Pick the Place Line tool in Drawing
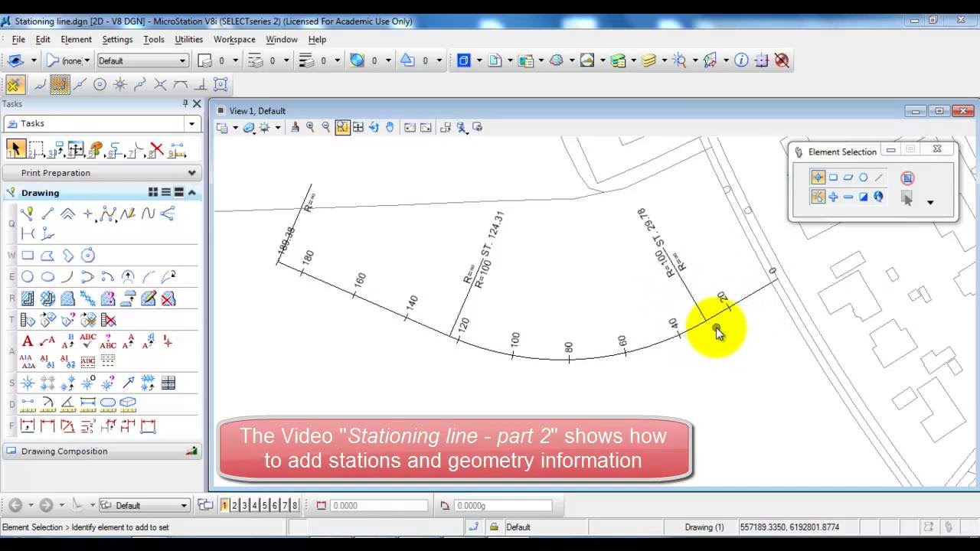This screenshot has width=980, height=551. click(47, 214)
